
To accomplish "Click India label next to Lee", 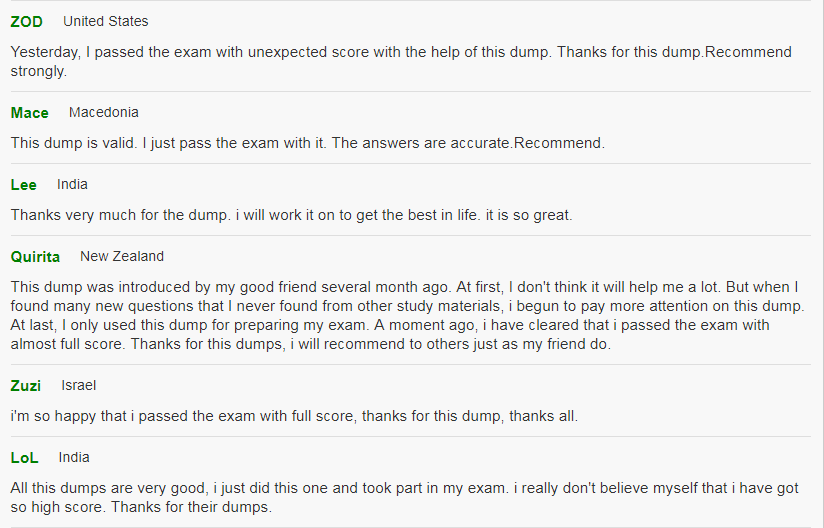I will pyautogui.click(x=72, y=184).
